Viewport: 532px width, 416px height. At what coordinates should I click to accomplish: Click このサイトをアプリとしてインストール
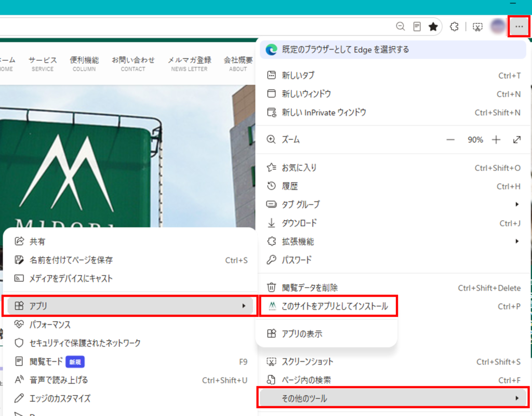tap(328, 306)
